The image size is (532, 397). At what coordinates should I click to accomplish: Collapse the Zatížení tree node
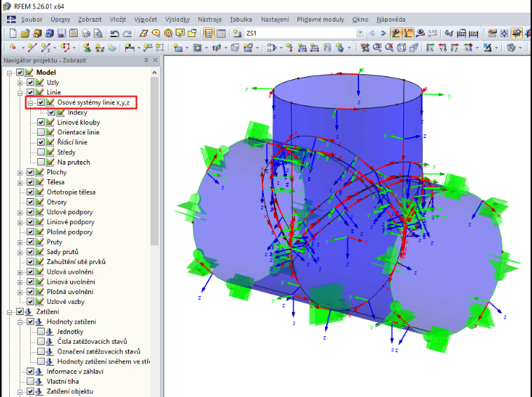tap(10, 312)
